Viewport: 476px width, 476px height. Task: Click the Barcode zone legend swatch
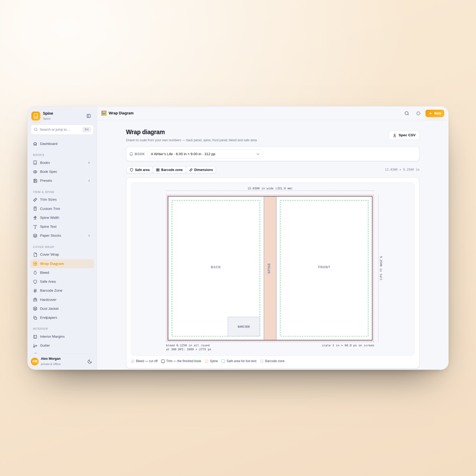262,361
